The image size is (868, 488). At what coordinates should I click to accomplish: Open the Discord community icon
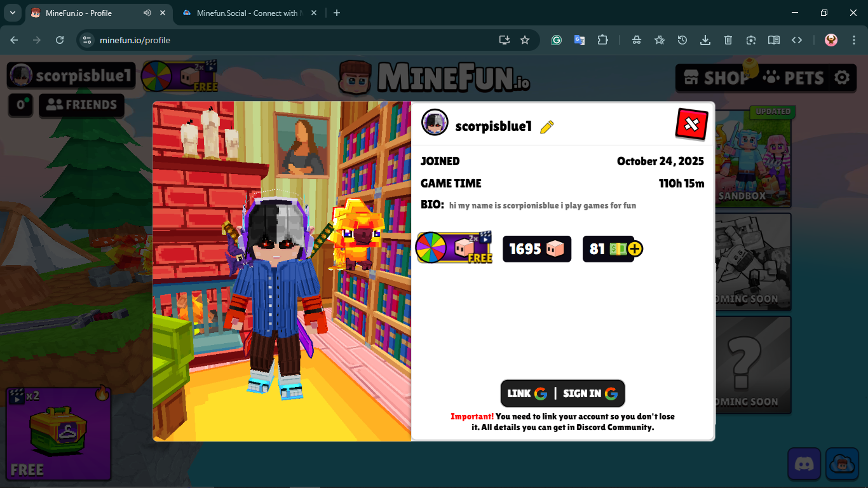click(804, 464)
